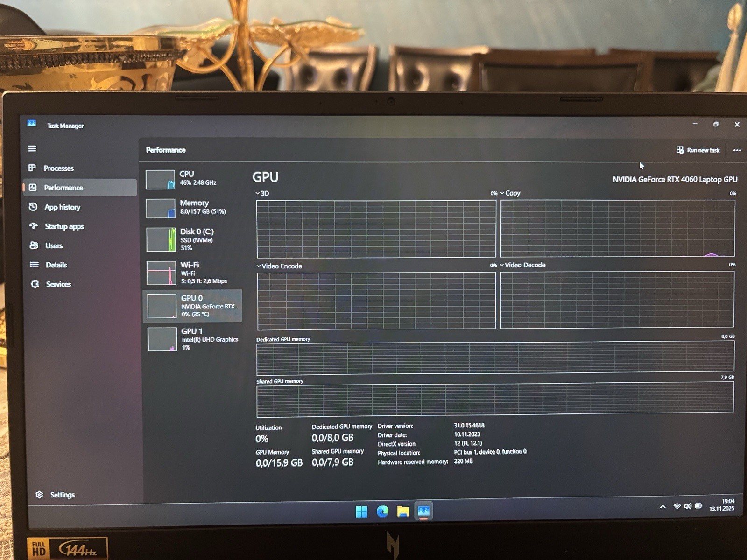Click the CPU mini graph thumbnail
This screenshot has height=560, width=747.
[160, 180]
